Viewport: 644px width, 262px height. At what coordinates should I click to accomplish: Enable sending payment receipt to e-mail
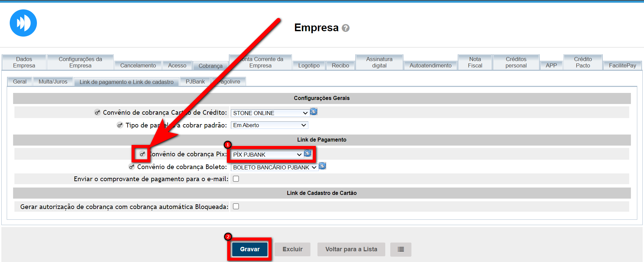tap(236, 179)
